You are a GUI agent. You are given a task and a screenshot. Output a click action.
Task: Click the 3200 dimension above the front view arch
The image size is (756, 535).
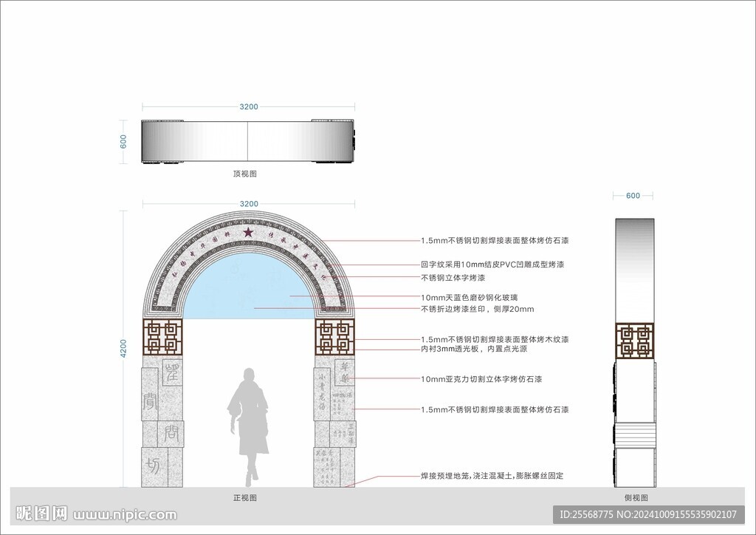(x=249, y=204)
